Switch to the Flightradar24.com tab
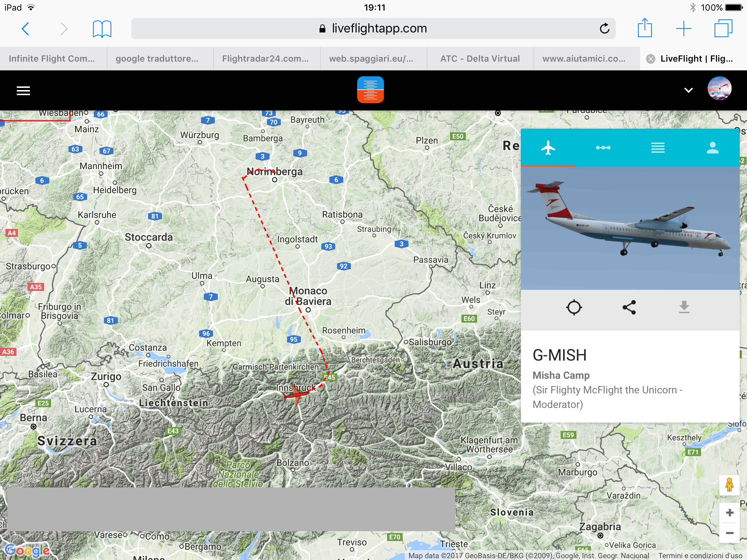 point(265,59)
